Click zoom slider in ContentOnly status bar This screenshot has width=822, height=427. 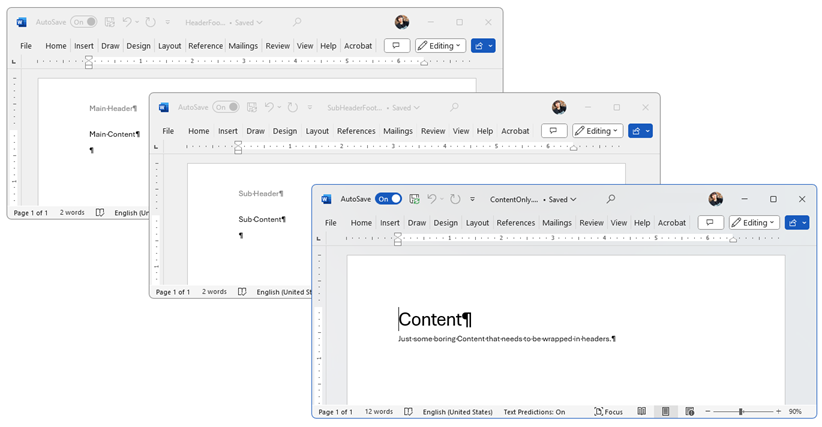coord(741,412)
